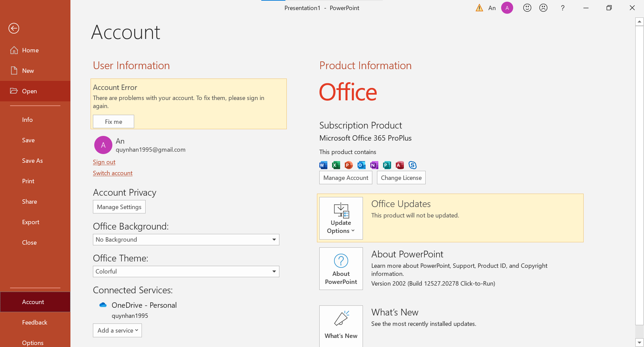The width and height of the screenshot is (644, 347).
Task: Choose Save from the sidebar
Action: 35,140
